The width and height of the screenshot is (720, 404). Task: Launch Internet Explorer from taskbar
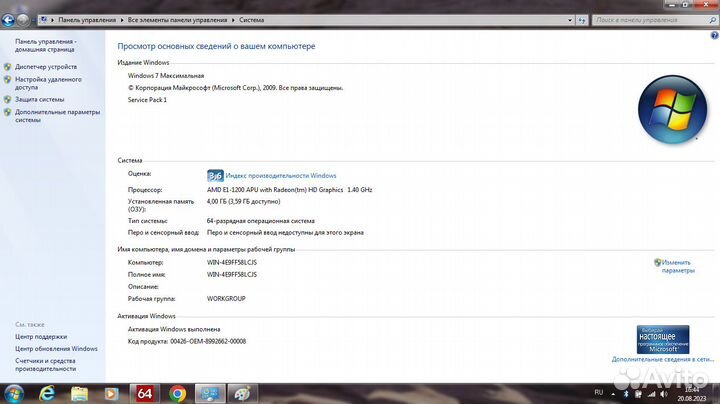coord(47,394)
